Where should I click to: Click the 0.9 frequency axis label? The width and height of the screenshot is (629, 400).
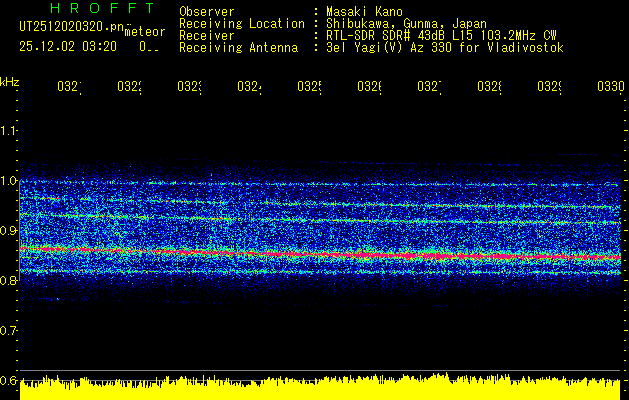coord(9,231)
